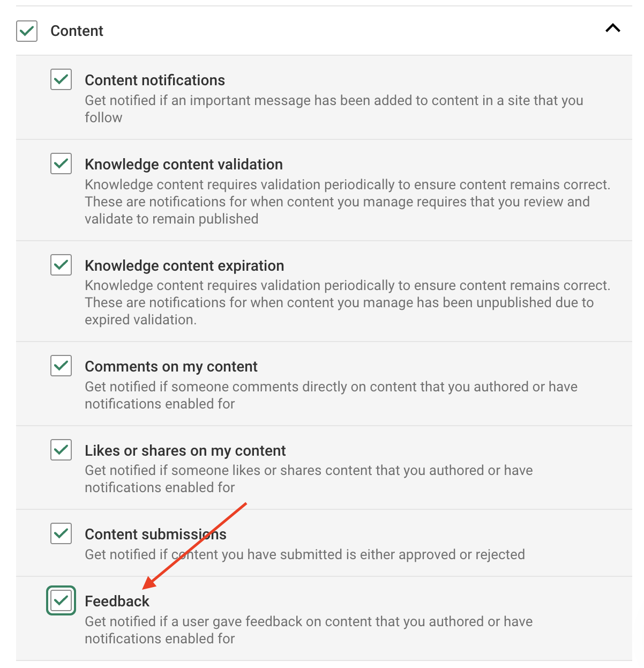This screenshot has width=644, height=668.
Task: Click the Content submissions title
Action: point(155,535)
